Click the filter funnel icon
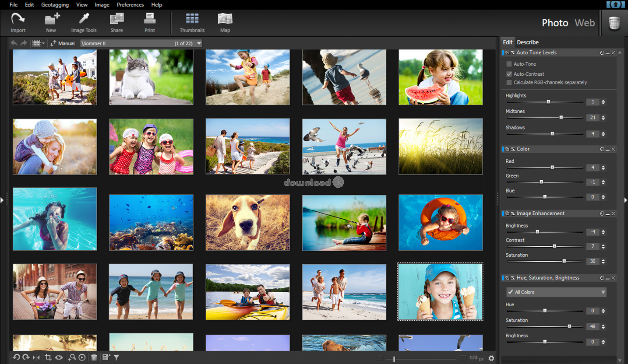The image size is (628, 364). [116, 357]
